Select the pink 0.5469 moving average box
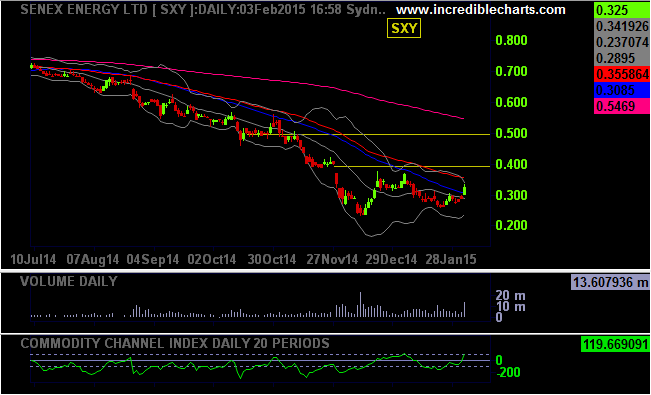 point(622,106)
